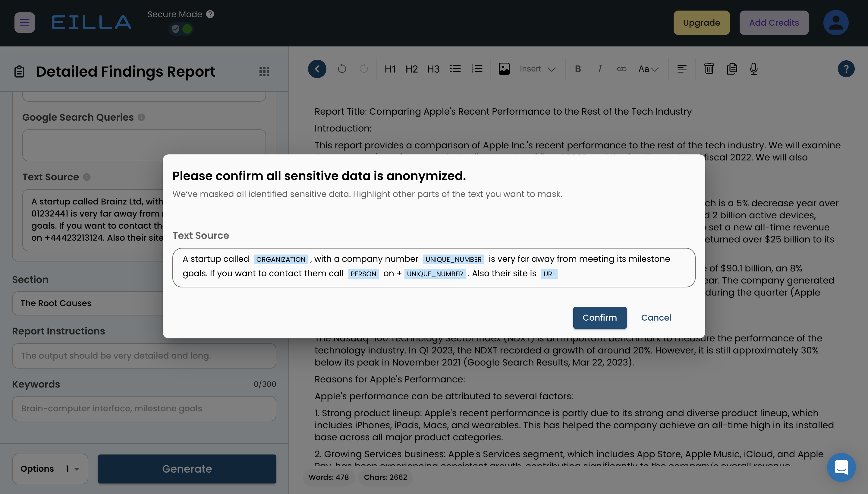Open the Secure Mode help tooltip

click(210, 14)
